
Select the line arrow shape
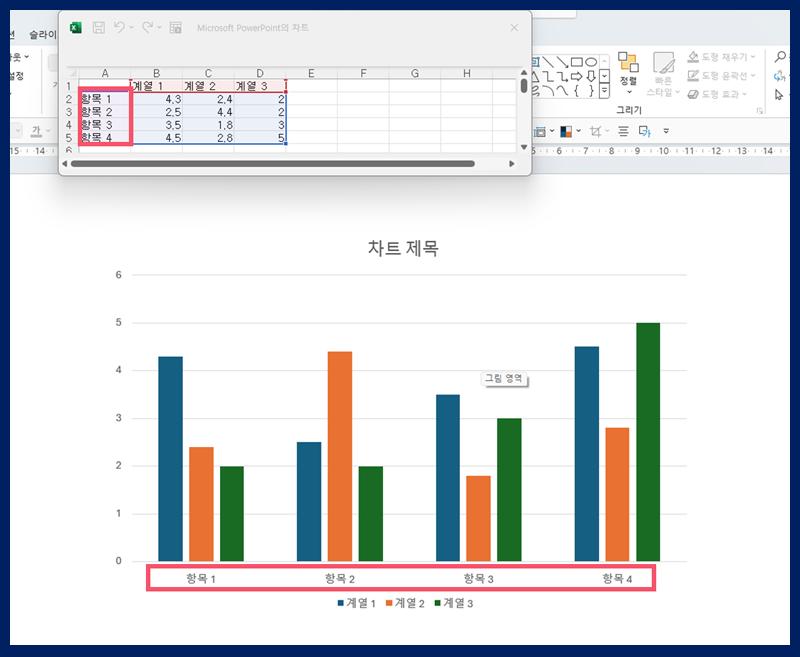(562, 62)
